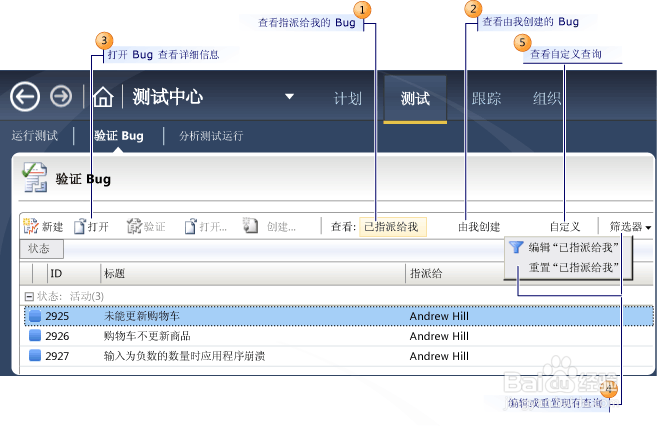Select bug titled 购物车不更新商品
657x426 pixels.
[147, 336]
